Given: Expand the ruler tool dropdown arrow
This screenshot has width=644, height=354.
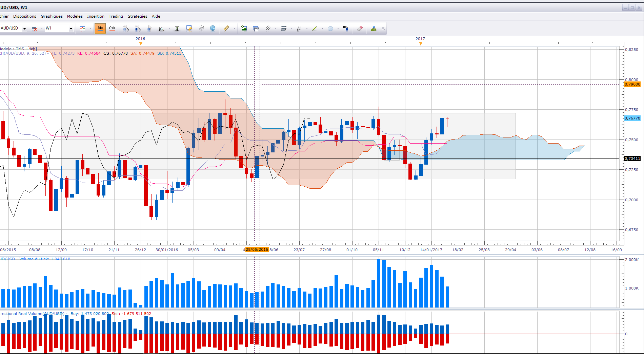Looking at the screenshot, I should 234,29.
